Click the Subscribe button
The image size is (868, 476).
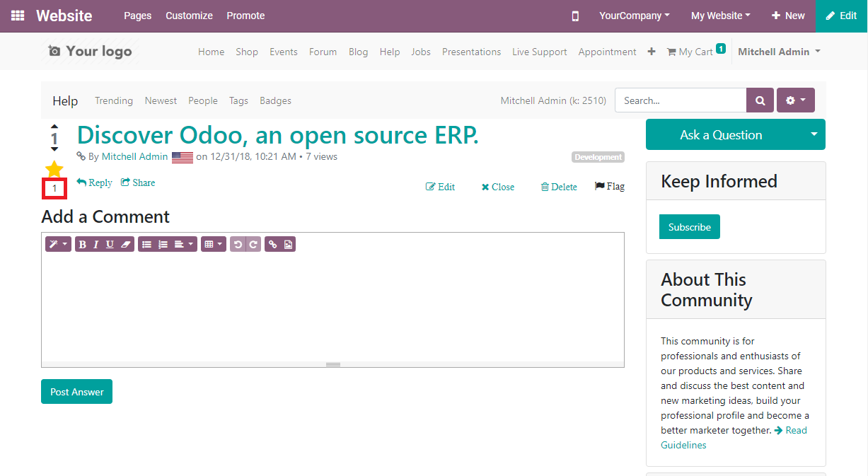[x=690, y=227]
